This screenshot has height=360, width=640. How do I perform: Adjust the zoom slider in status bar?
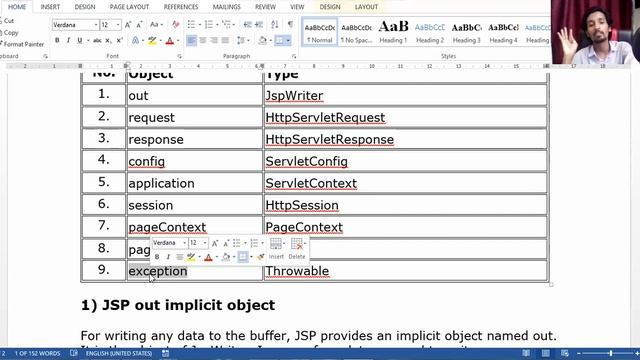pyautogui.click(x=611, y=353)
